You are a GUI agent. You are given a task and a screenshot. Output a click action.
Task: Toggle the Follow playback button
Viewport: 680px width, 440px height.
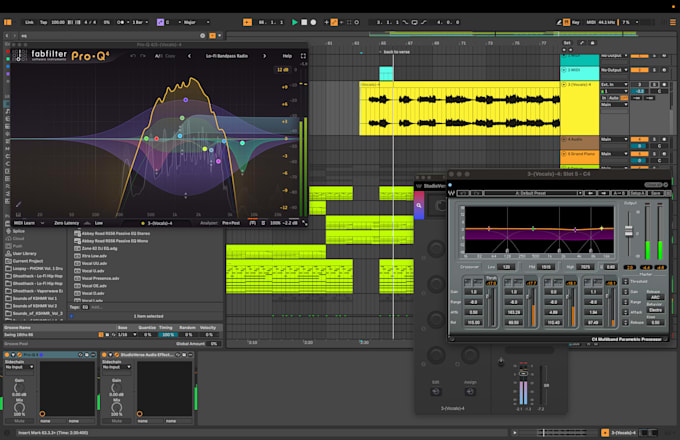tap(247, 22)
